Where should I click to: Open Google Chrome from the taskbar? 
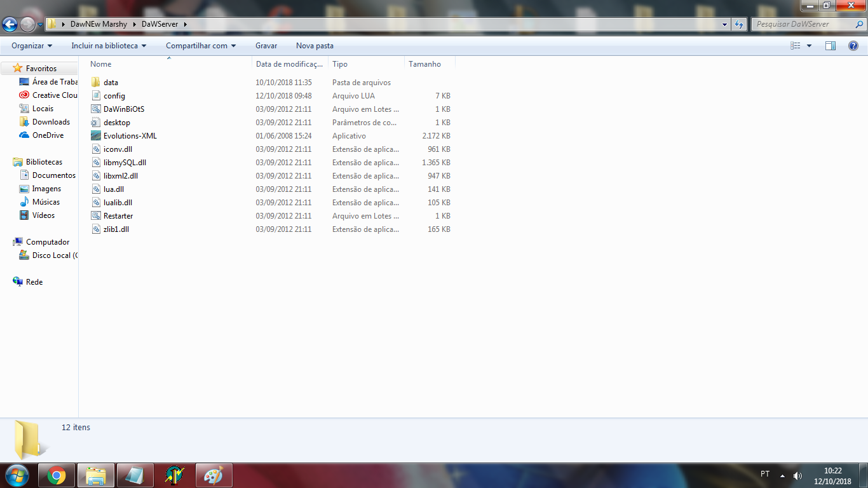(x=57, y=475)
